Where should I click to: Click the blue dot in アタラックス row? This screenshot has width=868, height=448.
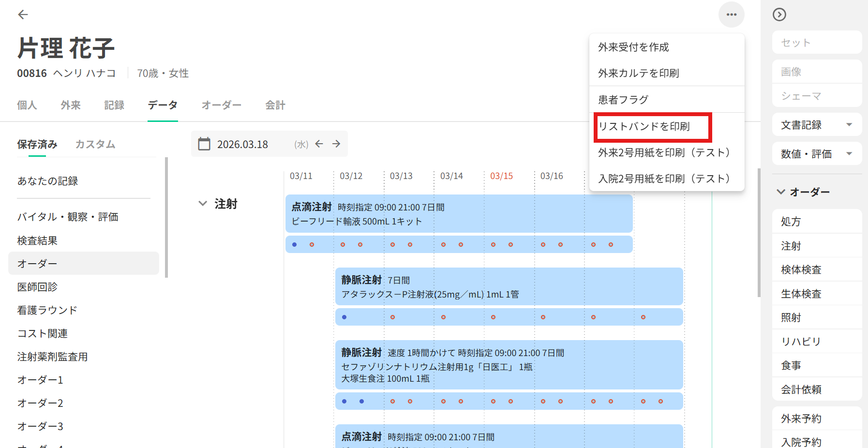coord(344,317)
